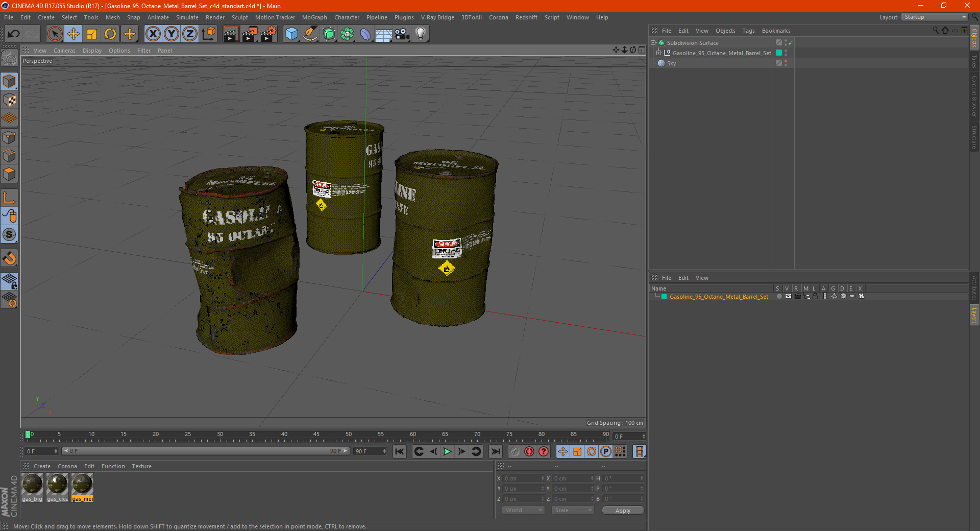Activate the Rotate tool in top toolbar
The height and width of the screenshot is (531, 980).
110,34
